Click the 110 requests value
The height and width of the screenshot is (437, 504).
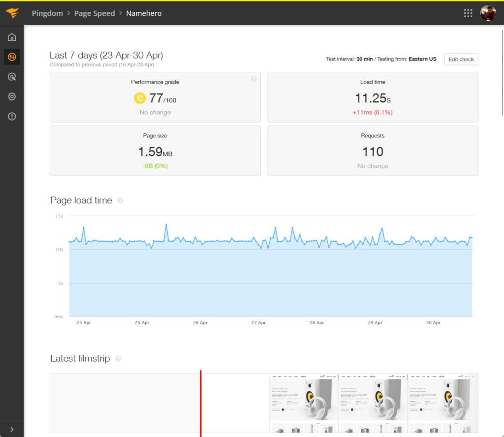click(373, 152)
